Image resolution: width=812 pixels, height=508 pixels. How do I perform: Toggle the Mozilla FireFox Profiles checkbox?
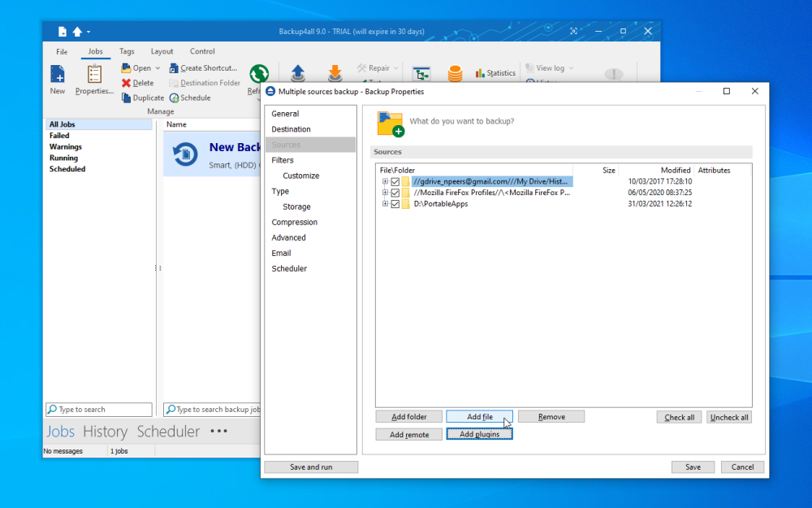click(395, 193)
